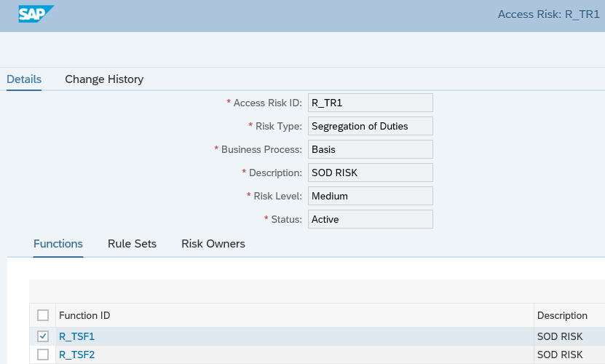Switch to the Rule Sets tab
The height and width of the screenshot is (364, 605).
click(132, 244)
